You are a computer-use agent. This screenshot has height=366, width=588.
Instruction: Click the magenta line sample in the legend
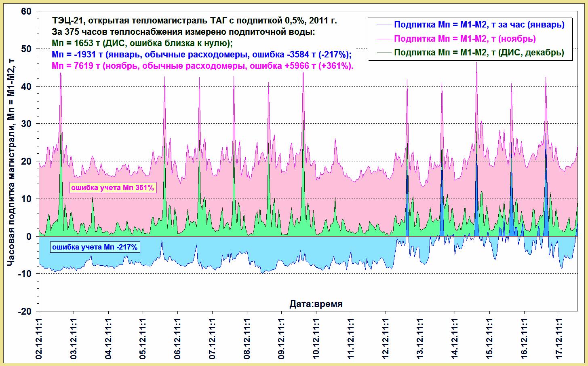[x=384, y=39]
